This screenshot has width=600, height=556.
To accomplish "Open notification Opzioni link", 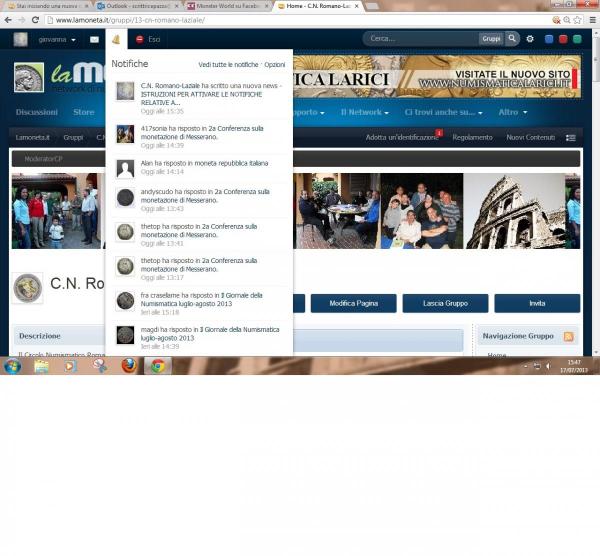I will [x=275, y=65].
